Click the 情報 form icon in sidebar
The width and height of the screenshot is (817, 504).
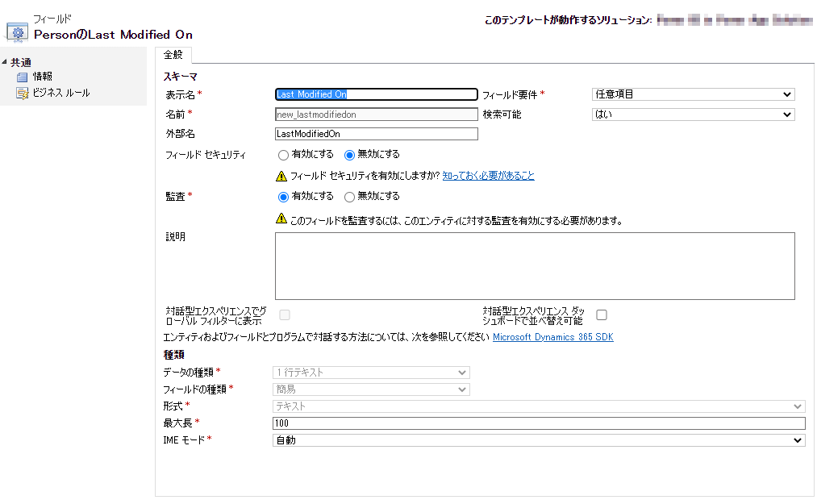coord(22,77)
